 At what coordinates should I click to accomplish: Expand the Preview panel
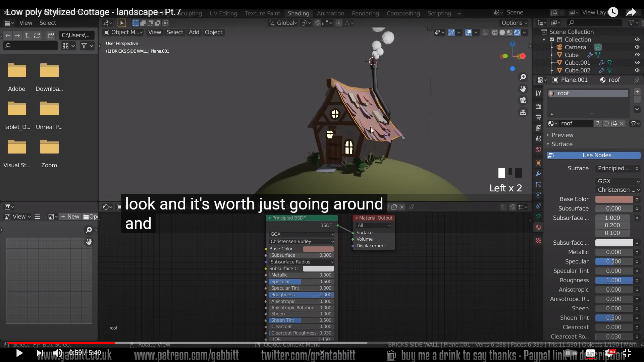562,135
